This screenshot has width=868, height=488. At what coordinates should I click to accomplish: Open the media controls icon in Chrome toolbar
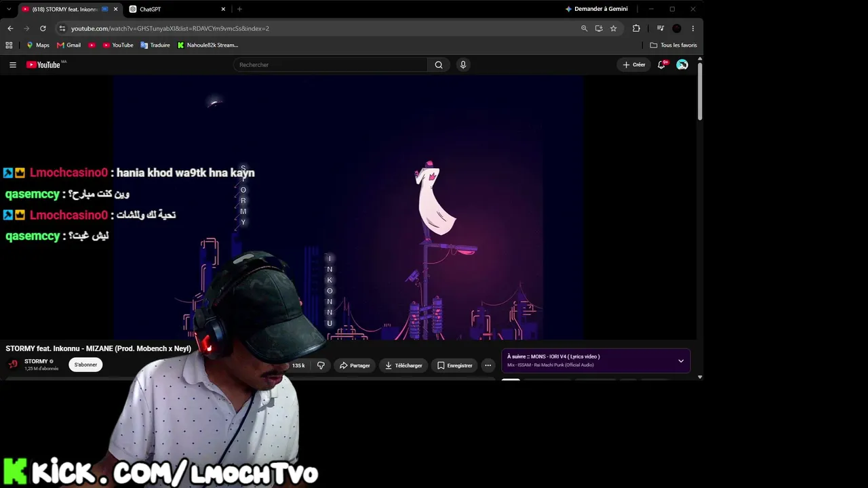[660, 28]
